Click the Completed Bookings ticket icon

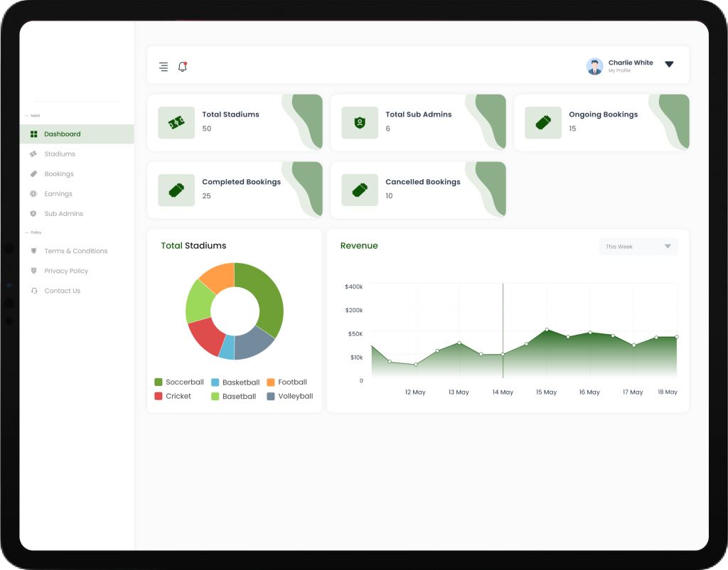tap(176, 190)
